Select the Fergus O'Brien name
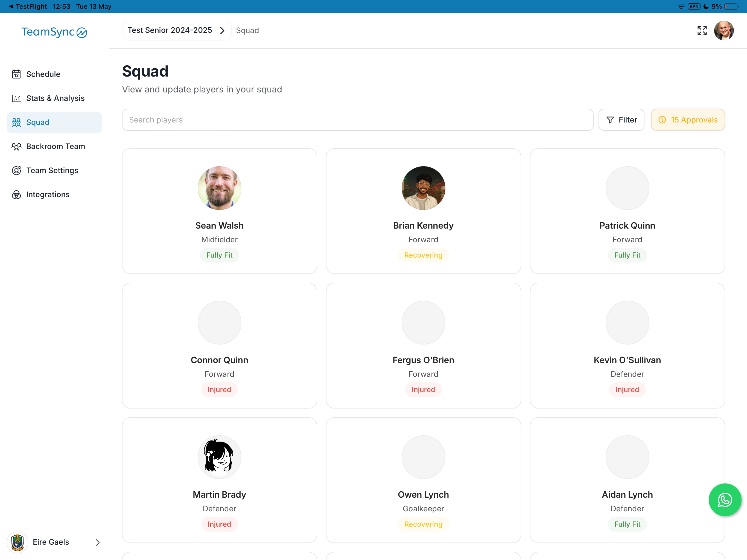The height and width of the screenshot is (560, 747). point(424,360)
